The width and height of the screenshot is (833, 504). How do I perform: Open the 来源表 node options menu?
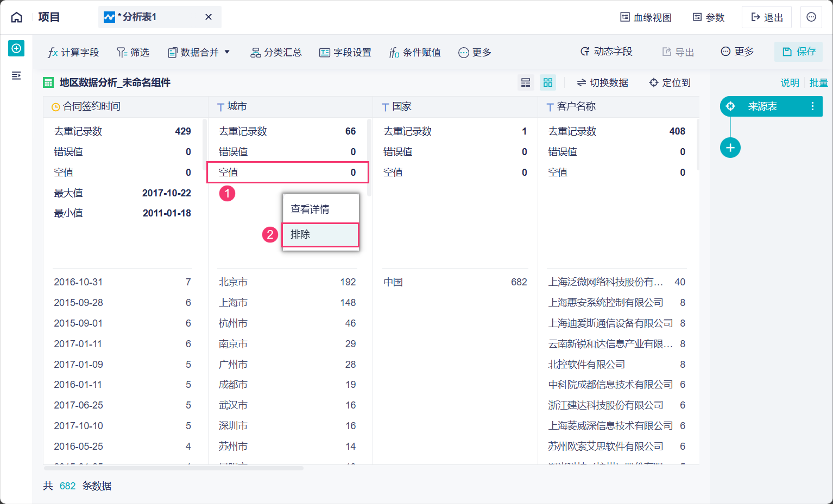813,106
